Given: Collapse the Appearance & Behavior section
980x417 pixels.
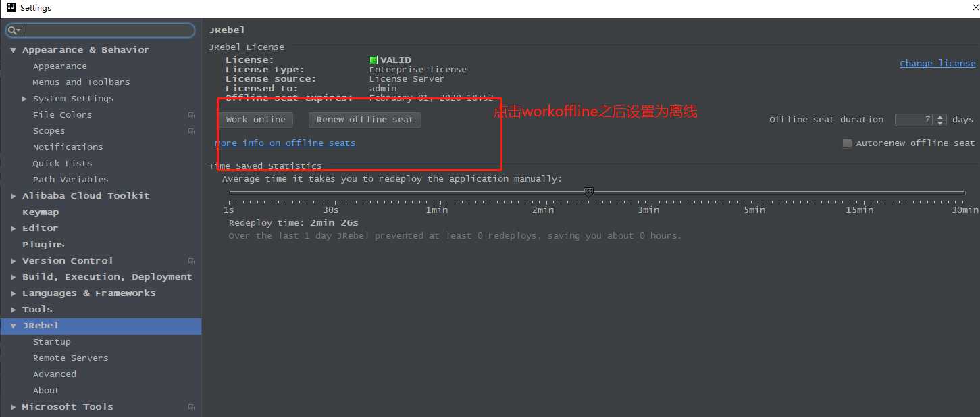Looking at the screenshot, I should [14, 50].
